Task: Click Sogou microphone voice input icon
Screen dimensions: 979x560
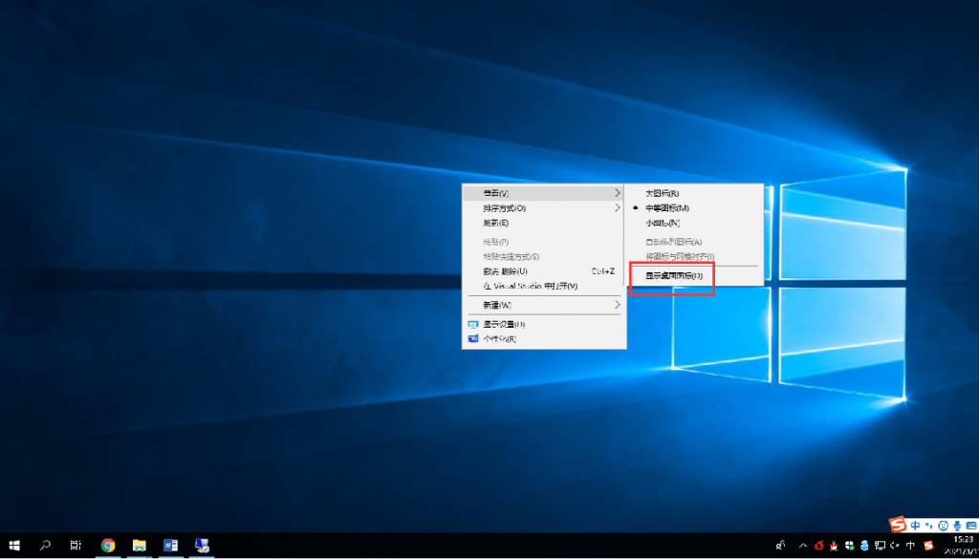Action: pyautogui.click(x=957, y=526)
